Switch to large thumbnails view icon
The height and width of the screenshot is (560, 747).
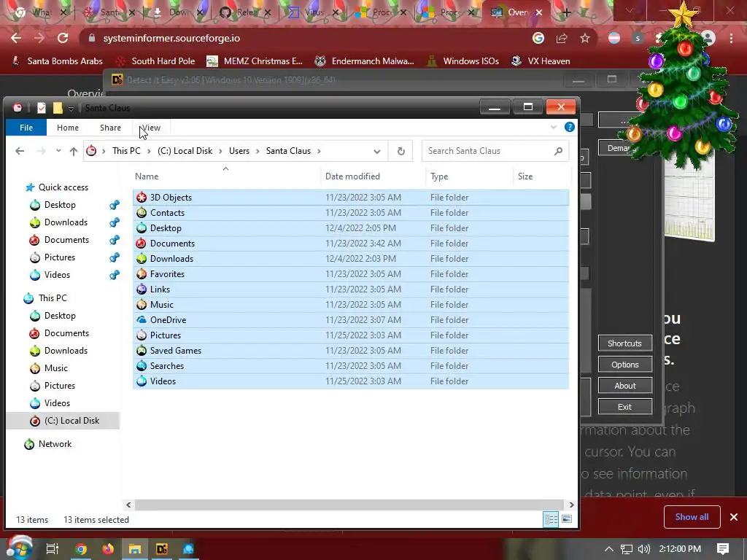[x=567, y=519]
